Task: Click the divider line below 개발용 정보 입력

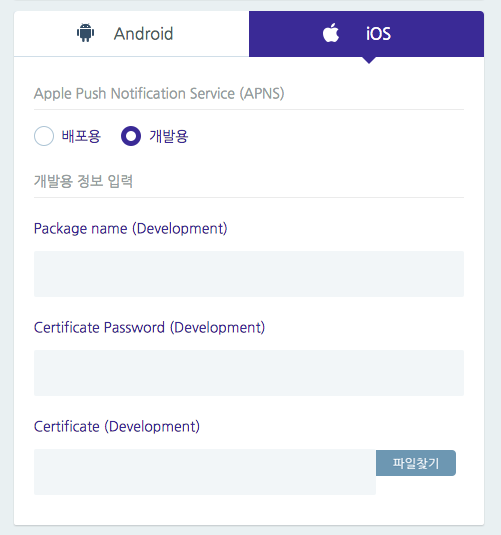Action: click(249, 197)
